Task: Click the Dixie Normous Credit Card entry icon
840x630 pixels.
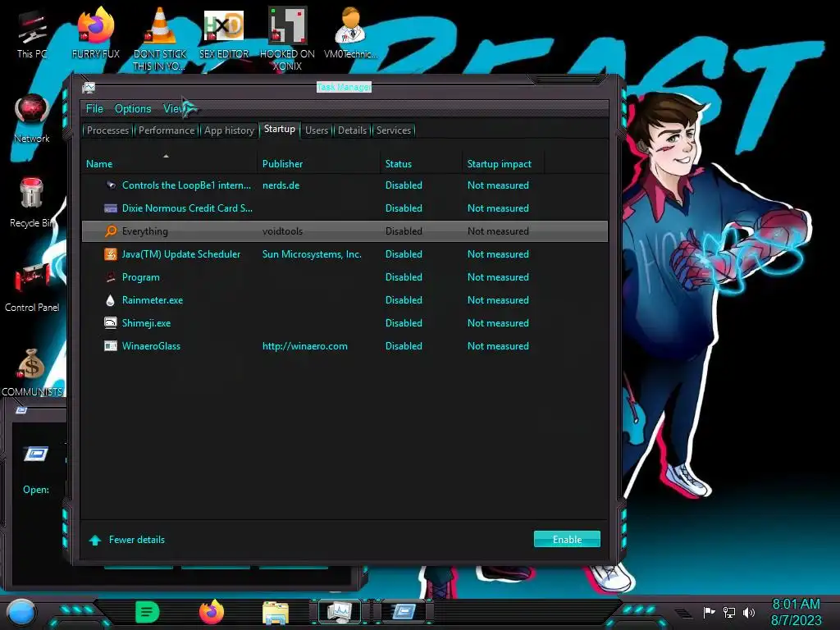Action: (111, 208)
